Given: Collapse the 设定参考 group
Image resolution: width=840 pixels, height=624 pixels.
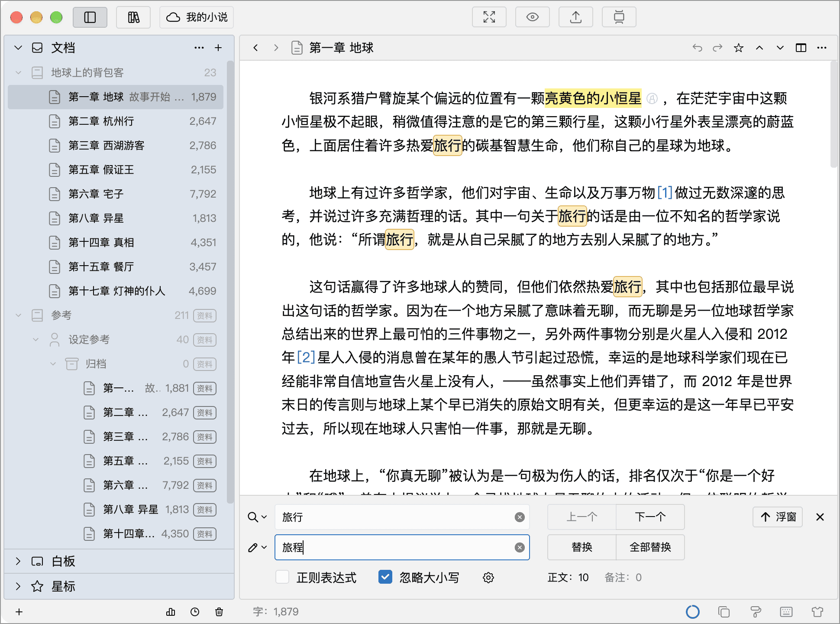Looking at the screenshot, I should click(36, 339).
